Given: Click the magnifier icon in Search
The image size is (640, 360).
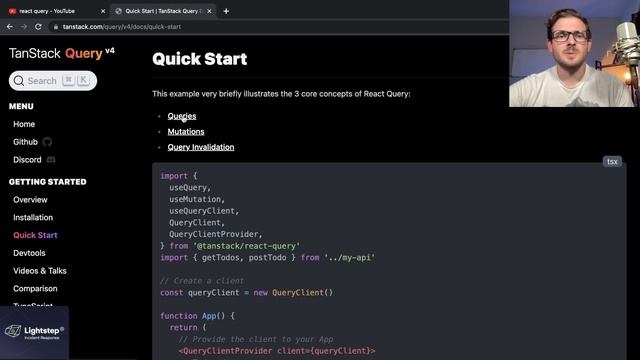Looking at the screenshot, I should click(x=19, y=81).
